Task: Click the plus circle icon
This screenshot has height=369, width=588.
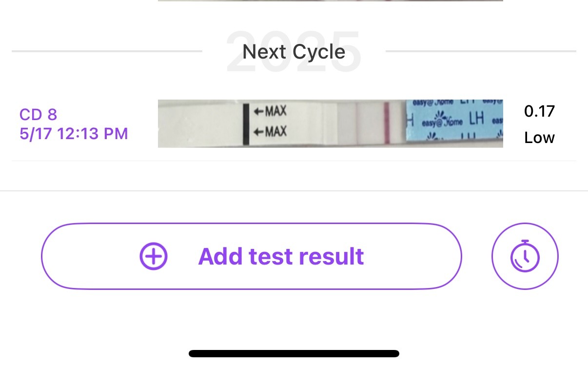Action: click(x=154, y=256)
